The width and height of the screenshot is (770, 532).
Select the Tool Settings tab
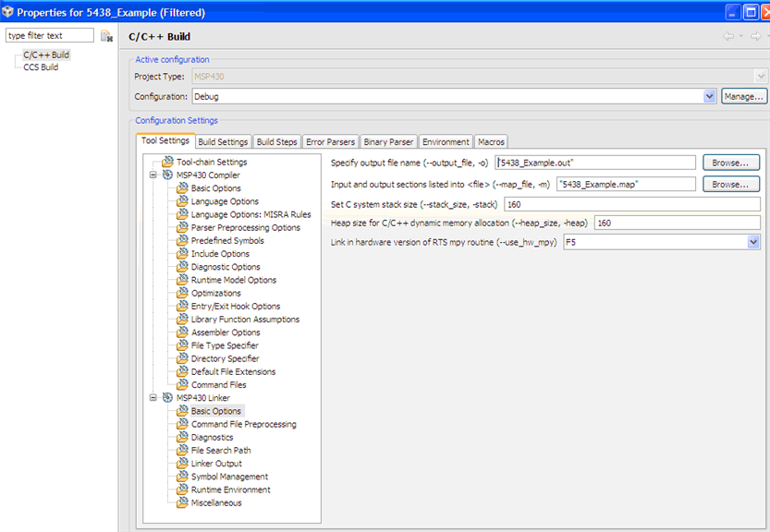(x=165, y=140)
